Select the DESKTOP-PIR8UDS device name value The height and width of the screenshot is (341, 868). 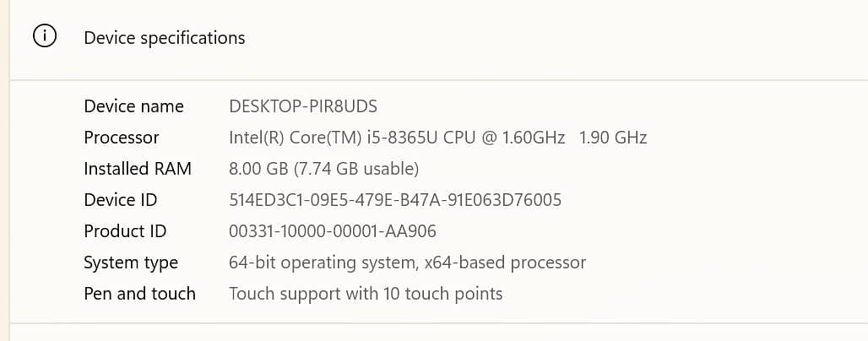[x=303, y=106]
